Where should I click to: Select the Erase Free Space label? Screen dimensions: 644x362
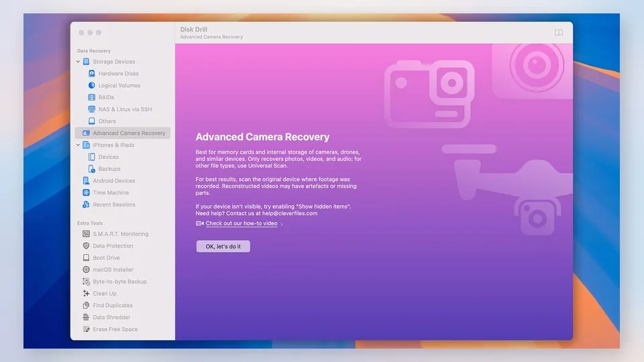tap(115, 329)
